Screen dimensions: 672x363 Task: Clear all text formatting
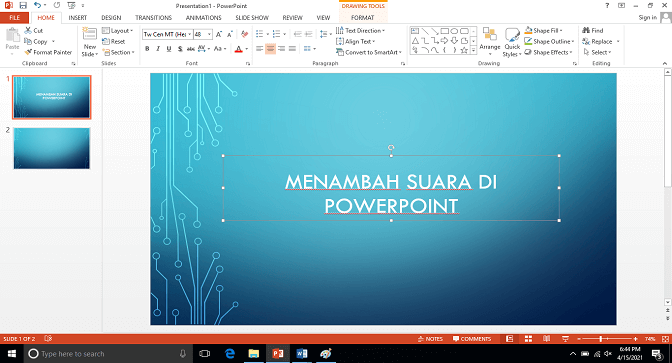[244, 34]
